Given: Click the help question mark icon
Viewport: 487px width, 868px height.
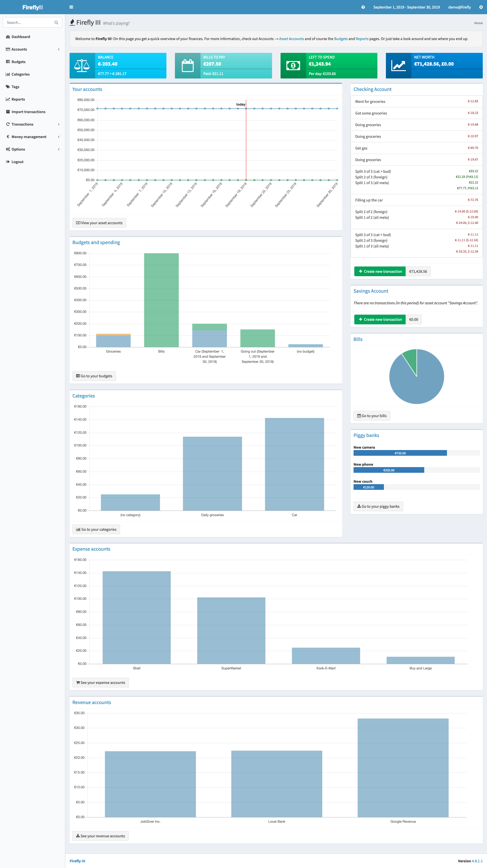Looking at the screenshot, I should tap(363, 7).
